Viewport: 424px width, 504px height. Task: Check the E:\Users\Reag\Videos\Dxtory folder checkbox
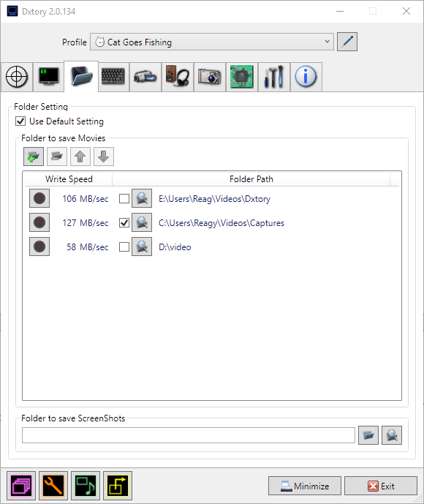[124, 199]
